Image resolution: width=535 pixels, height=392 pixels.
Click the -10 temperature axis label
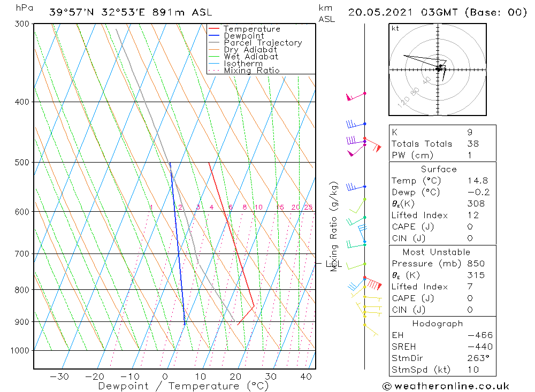tap(129, 376)
